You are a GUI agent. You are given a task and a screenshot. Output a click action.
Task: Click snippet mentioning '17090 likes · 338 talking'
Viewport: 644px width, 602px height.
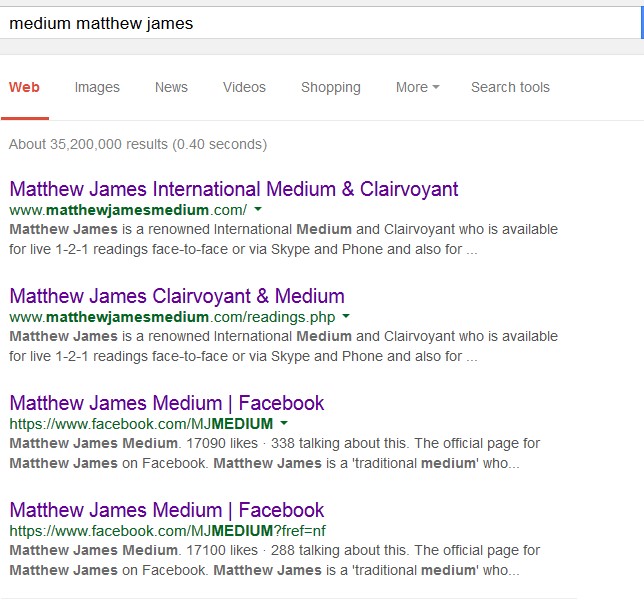point(275,453)
